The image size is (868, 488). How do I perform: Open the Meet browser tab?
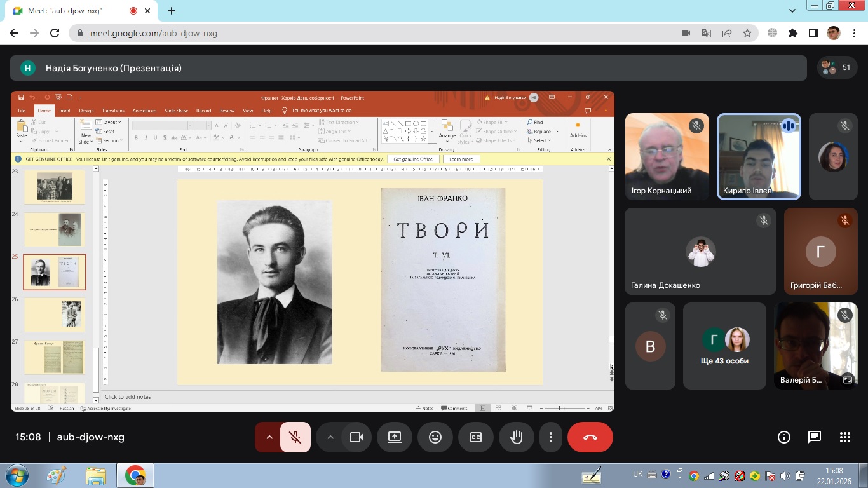tap(70, 11)
